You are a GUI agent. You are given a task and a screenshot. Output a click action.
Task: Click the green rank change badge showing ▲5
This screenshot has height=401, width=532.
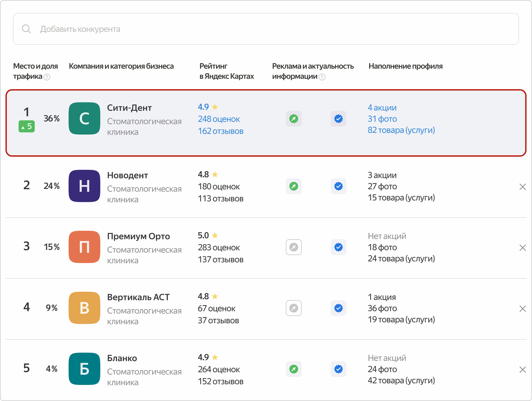[x=27, y=126]
